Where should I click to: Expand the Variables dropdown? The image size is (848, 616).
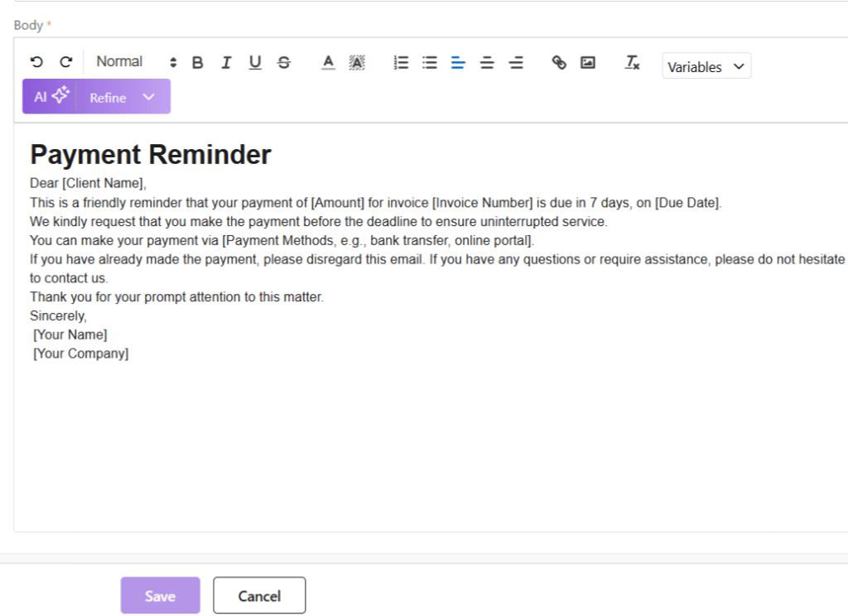706,67
